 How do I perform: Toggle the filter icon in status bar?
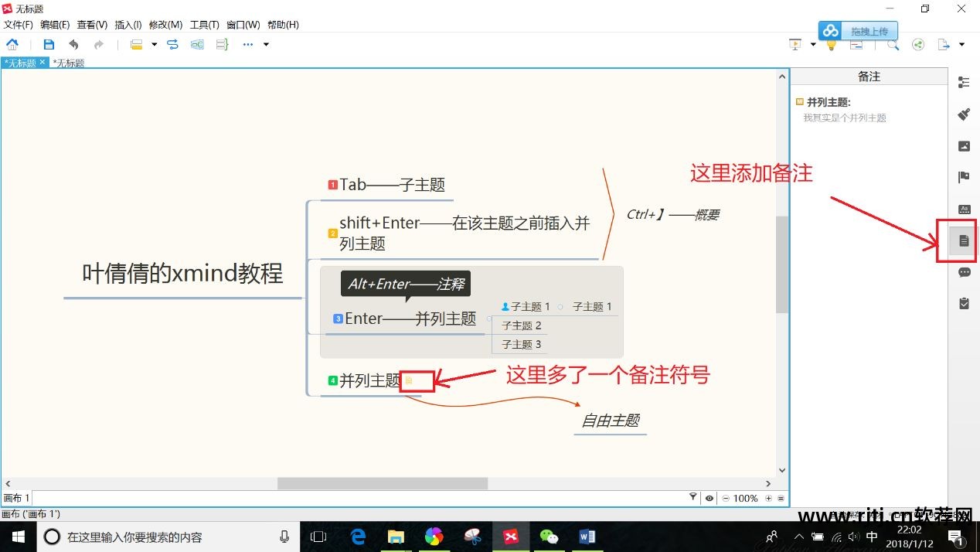pyautogui.click(x=693, y=498)
